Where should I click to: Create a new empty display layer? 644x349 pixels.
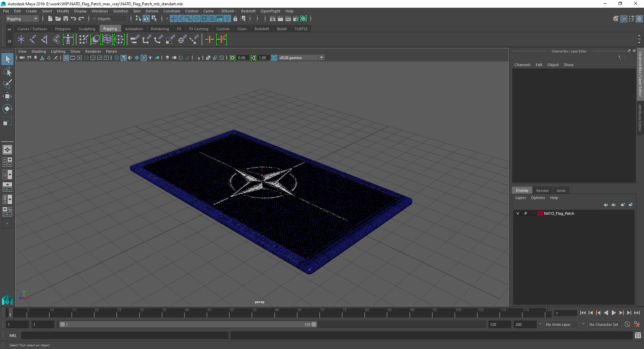pos(623,205)
